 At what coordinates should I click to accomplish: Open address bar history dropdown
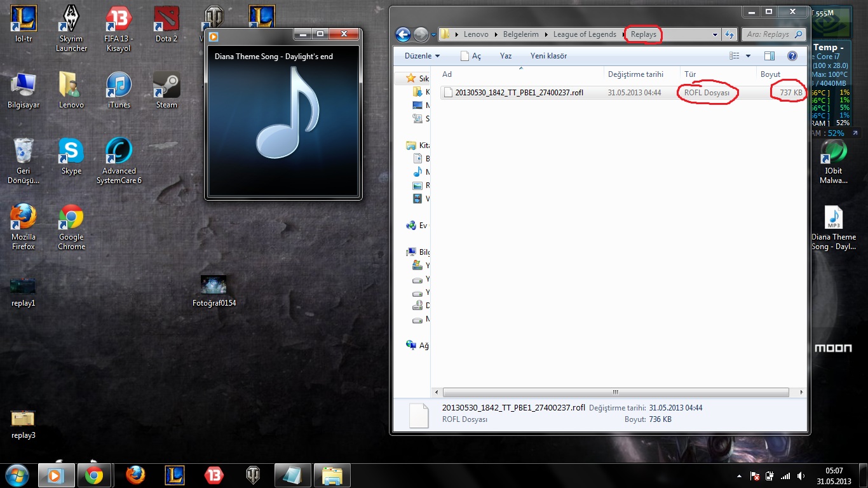click(x=715, y=34)
